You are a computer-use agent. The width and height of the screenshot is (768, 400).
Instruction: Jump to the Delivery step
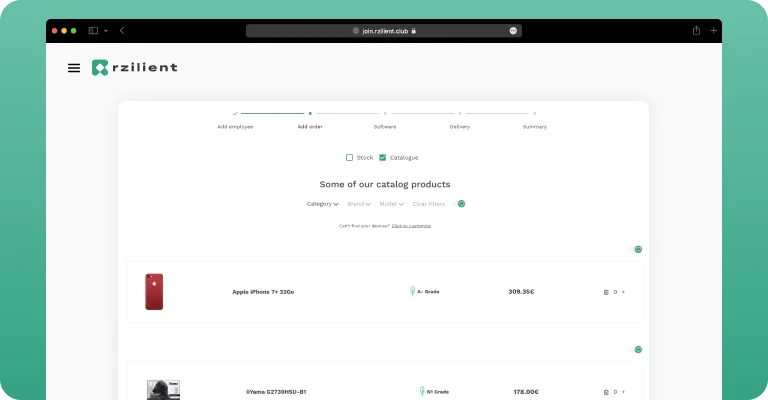tap(459, 126)
